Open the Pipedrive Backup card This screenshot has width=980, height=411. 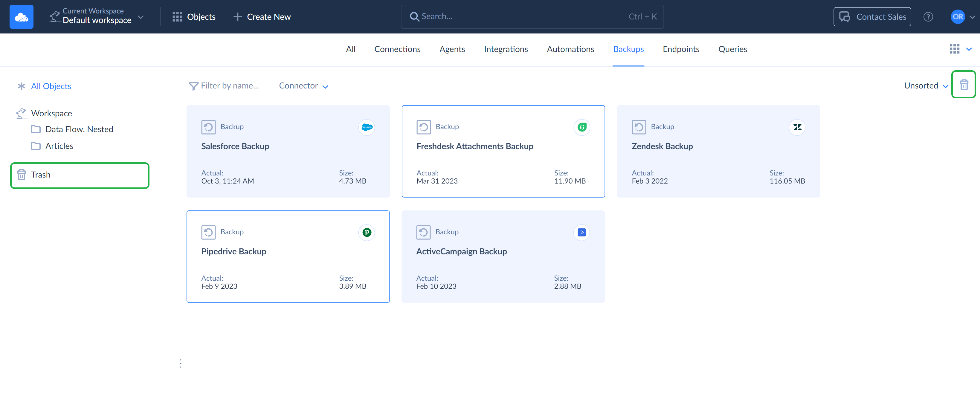pos(288,257)
